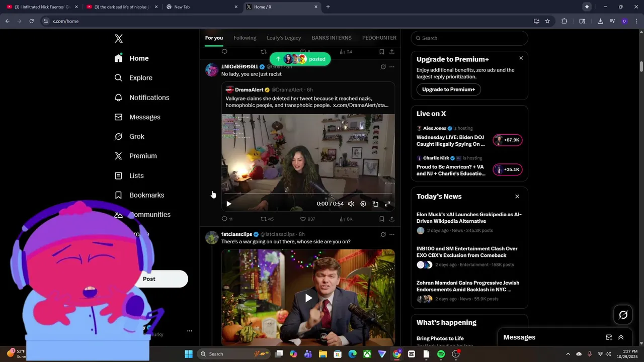Close the Today's News panel

(517, 197)
